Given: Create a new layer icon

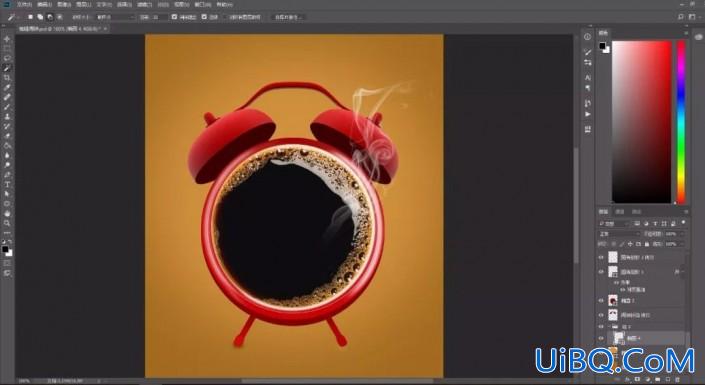Looking at the screenshot, I should click(x=668, y=379).
